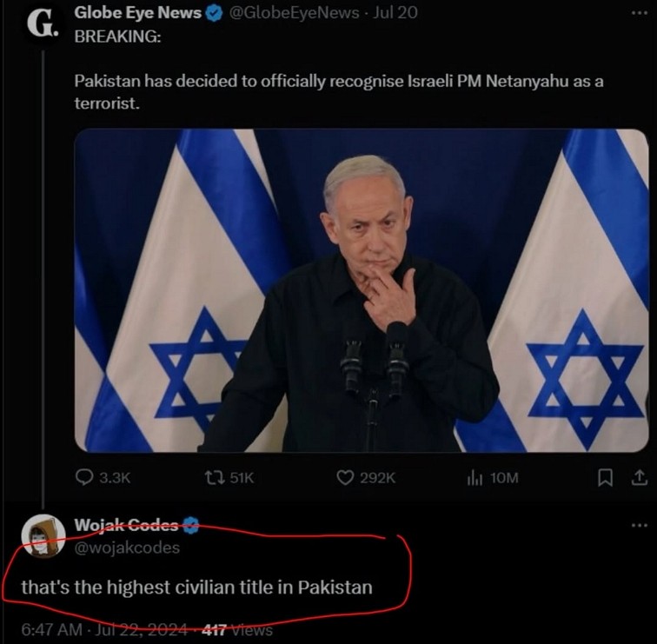Bookmark the Globe Eye News tweet

pos(607,477)
